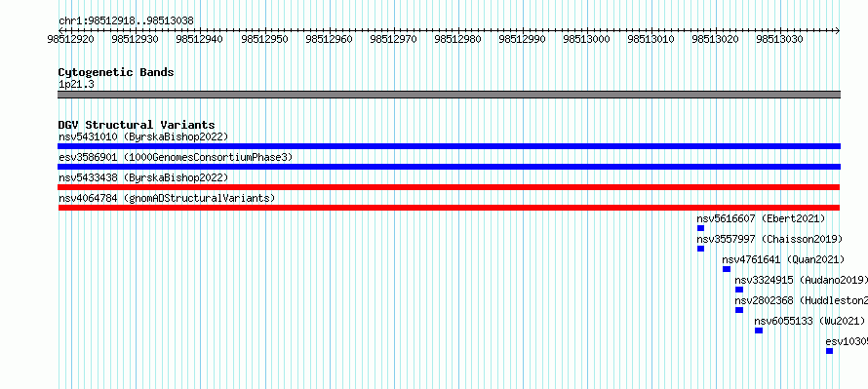The width and height of the screenshot is (868, 389).
Task: Open the Cytogenetic Bands track title
Action: pyautogui.click(x=116, y=72)
